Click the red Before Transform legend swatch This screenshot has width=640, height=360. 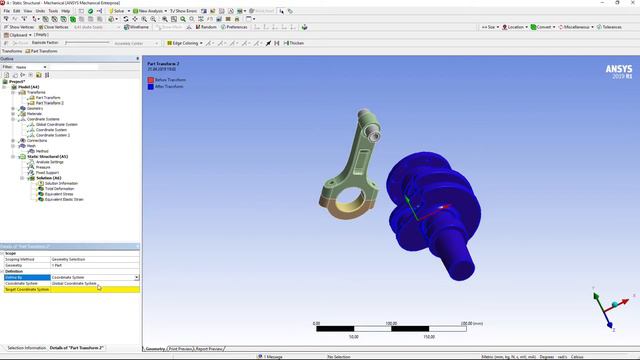(151, 80)
